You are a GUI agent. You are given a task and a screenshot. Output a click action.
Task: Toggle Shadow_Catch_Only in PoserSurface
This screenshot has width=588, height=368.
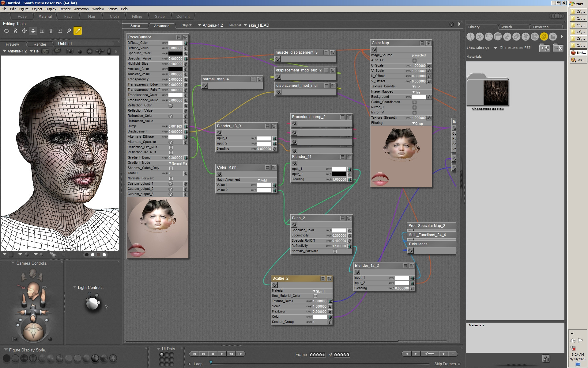point(171,168)
